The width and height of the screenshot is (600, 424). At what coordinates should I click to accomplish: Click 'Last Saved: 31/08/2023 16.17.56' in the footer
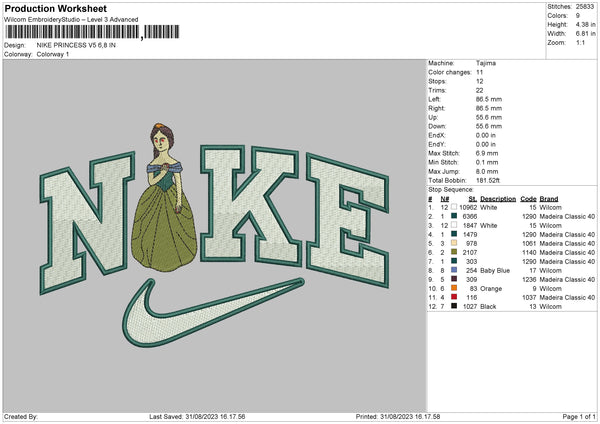click(x=197, y=417)
